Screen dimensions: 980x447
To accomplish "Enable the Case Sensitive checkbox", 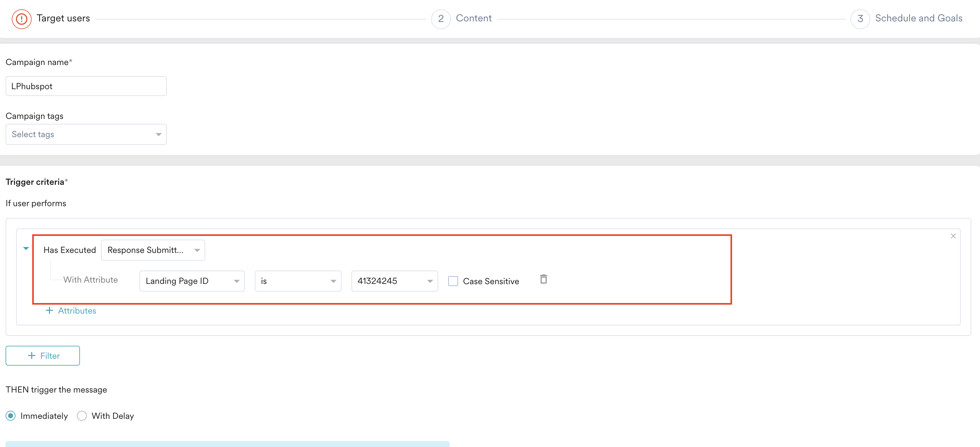I will tap(453, 281).
